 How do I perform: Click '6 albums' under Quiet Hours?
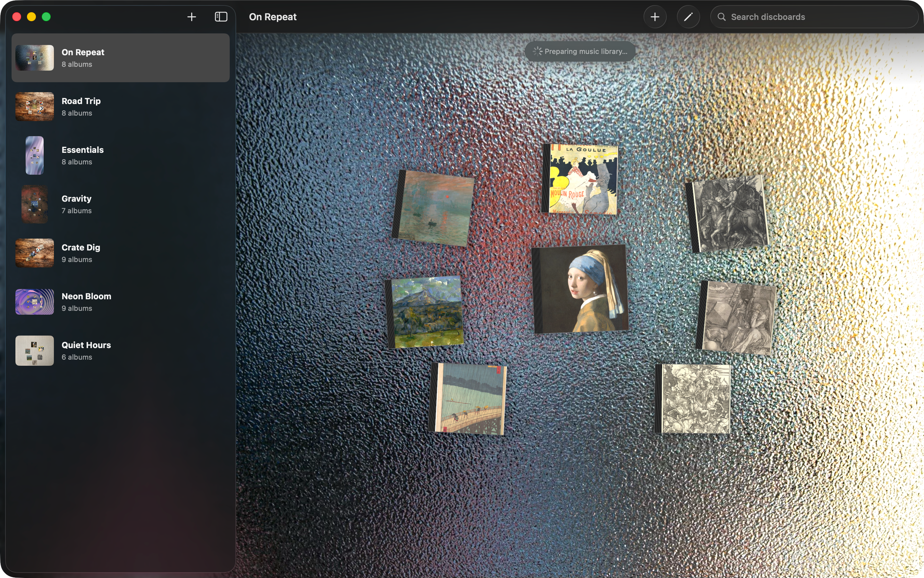77,357
